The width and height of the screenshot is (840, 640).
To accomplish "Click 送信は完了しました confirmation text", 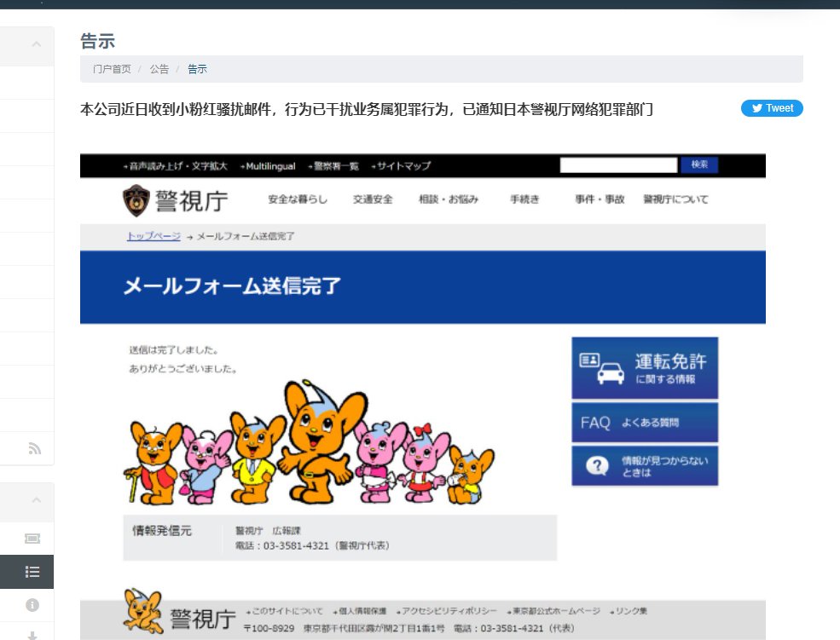I will tap(174, 350).
